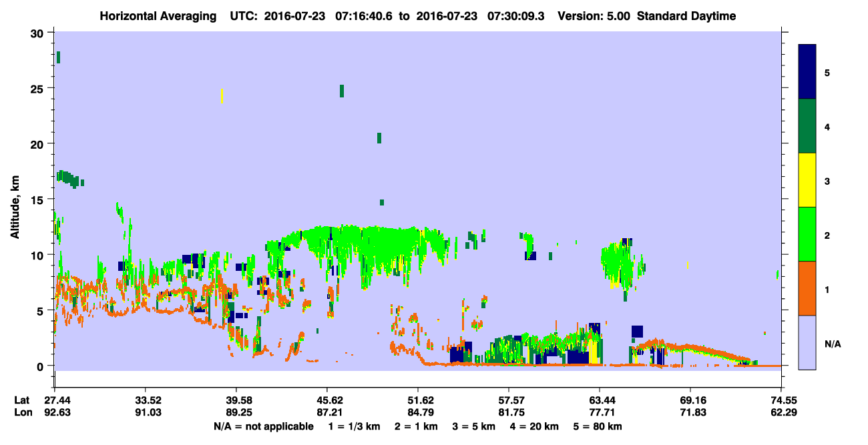Click the '3 = 5 km' legend text
This screenshot has width=868, height=445.
point(474,426)
